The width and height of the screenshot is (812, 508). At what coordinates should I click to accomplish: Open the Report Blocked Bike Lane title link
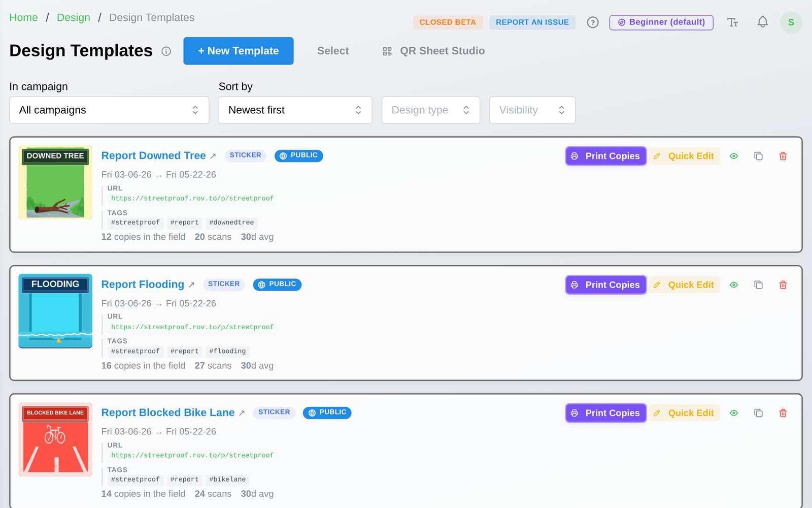click(168, 412)
